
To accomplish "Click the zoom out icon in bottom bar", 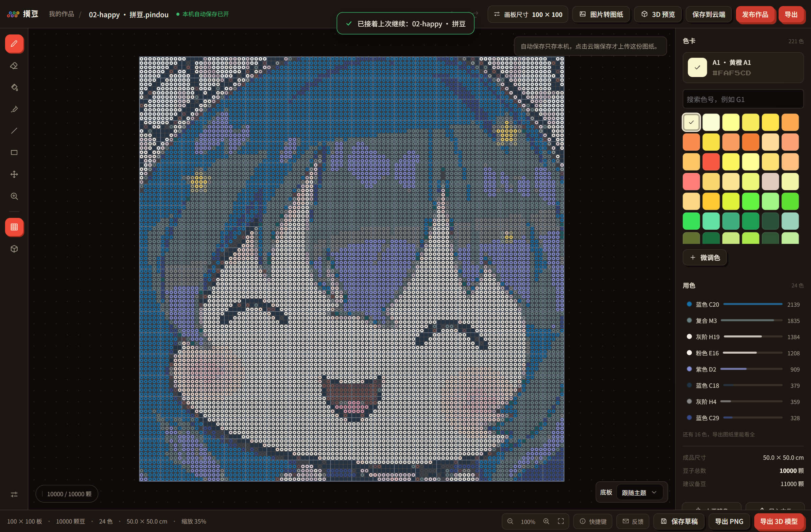I will tap(510, 522).
